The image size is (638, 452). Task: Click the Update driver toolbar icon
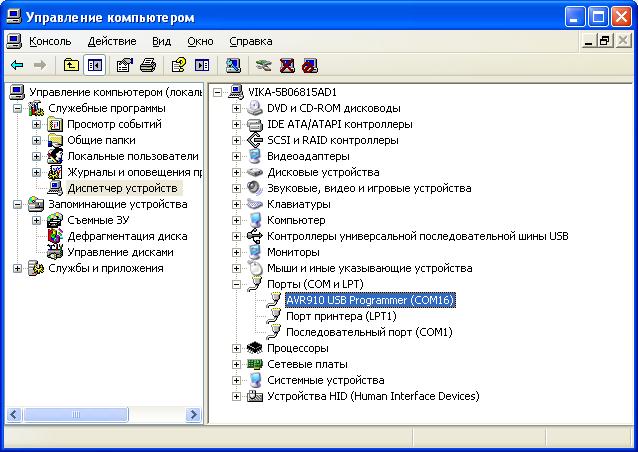coord(264,65)
